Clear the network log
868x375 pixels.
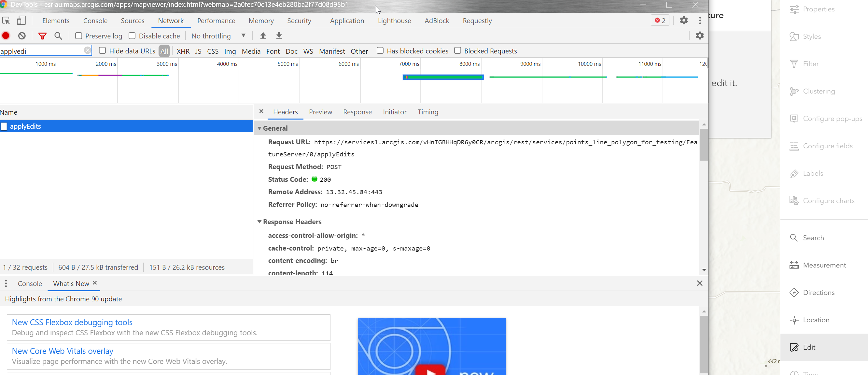22,36
